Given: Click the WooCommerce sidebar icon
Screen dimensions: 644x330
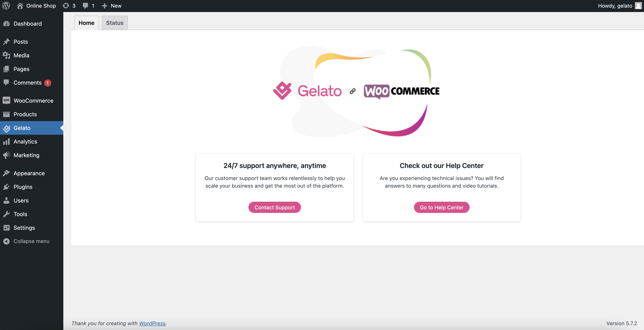Looking at the screenshot, I should tap(6, 100).
